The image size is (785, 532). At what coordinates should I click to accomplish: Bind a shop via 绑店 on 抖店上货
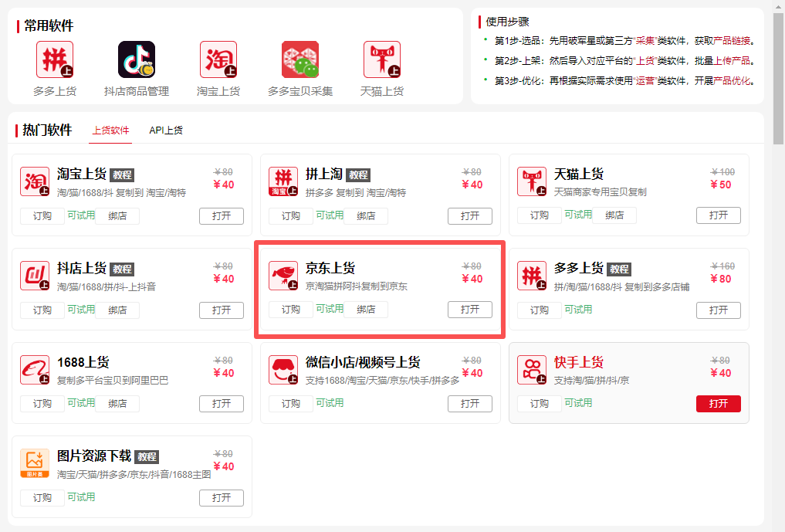point(117,310)
